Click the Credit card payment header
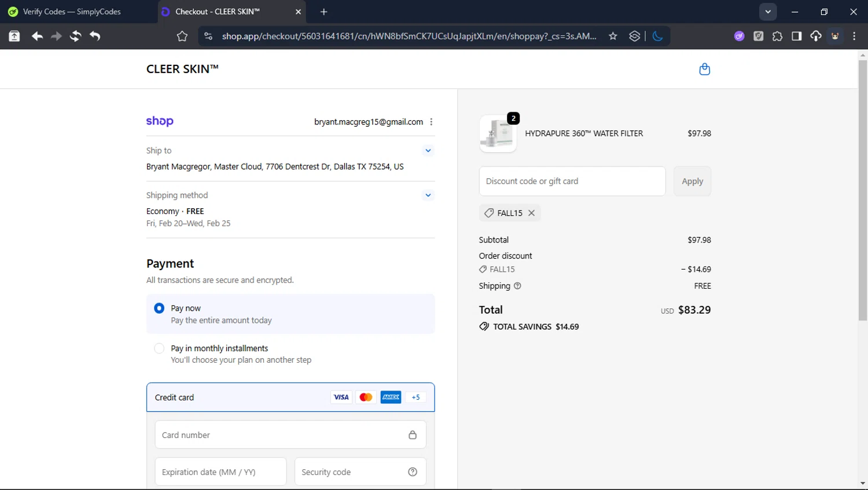868x490 pixels. tap(290, 397)
